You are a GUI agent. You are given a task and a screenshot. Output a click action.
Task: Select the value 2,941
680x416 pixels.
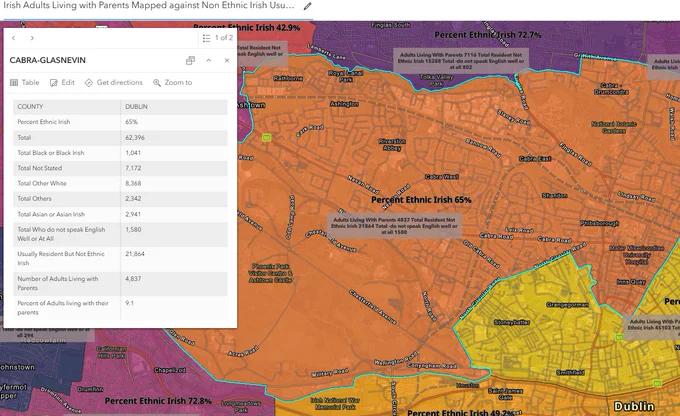coord(133,214)
